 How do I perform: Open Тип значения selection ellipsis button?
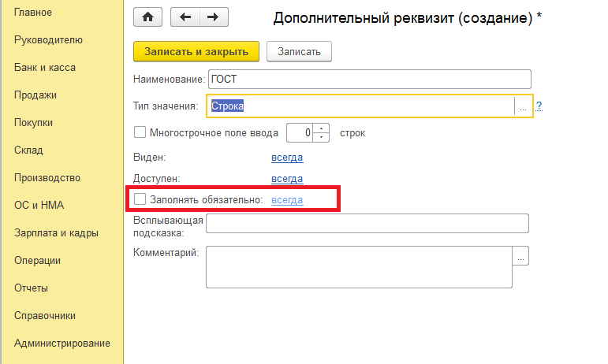[523, 106]
